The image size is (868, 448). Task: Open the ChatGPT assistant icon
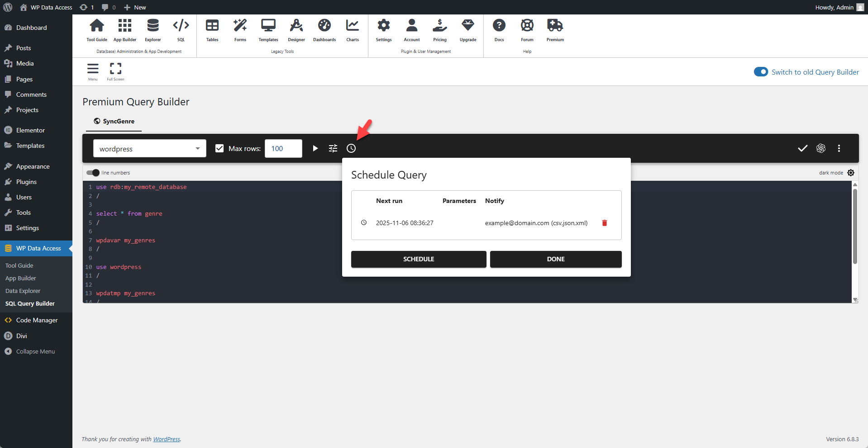[820, 148]
